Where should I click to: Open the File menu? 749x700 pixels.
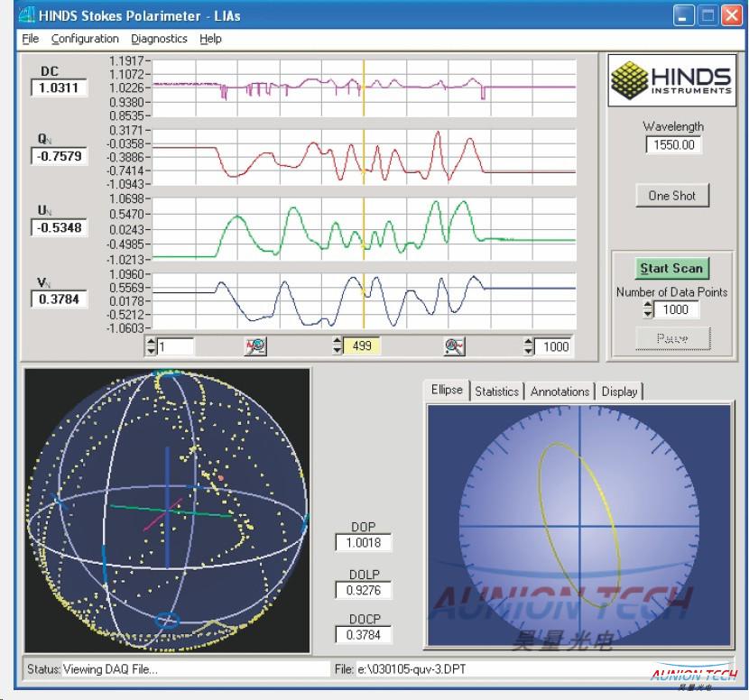(x=31, y=39)
